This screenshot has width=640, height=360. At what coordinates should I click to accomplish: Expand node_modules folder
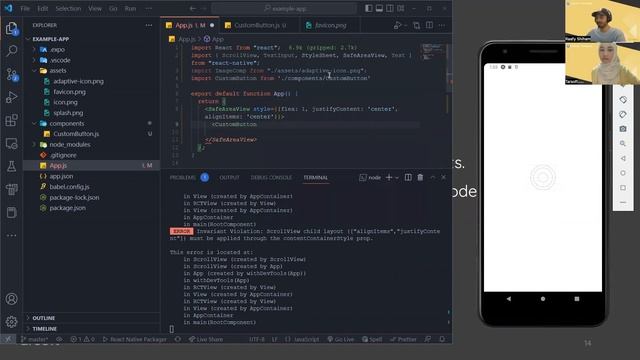coord(34,144)
